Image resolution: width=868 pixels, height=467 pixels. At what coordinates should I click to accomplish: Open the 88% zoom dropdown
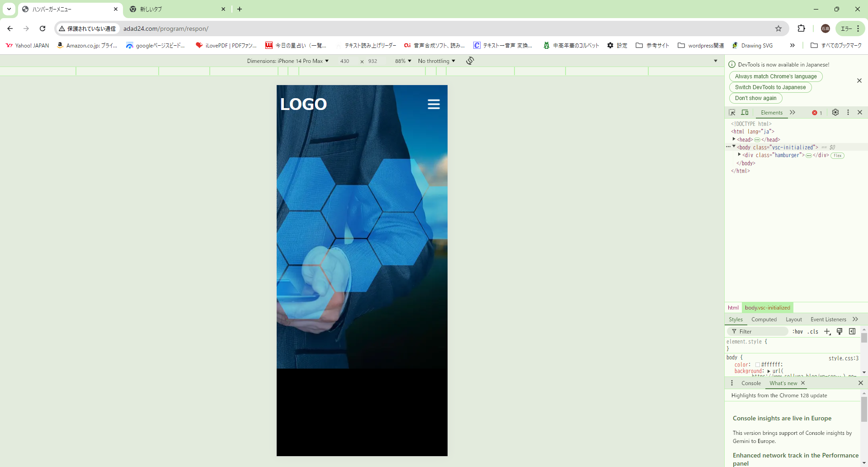(403, 61)
